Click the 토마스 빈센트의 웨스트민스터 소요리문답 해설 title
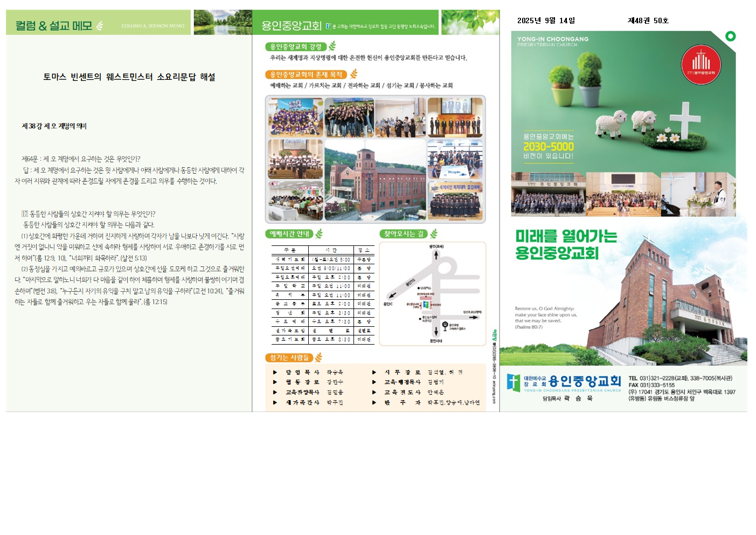 (129, 77)
